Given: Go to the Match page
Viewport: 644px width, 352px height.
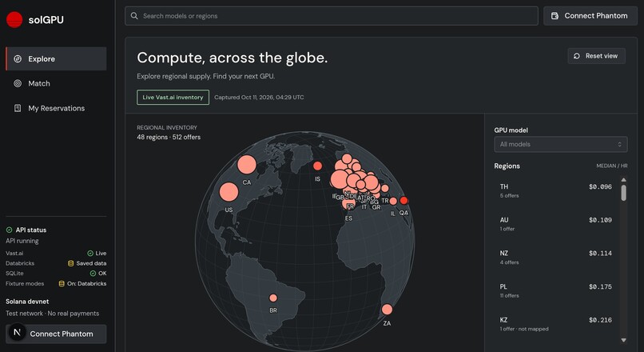Looking at the screenshot, I should (x=56, y=83).
